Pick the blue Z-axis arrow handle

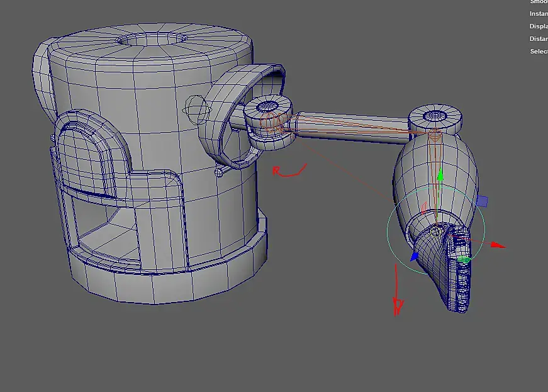[x=415, y=256]
